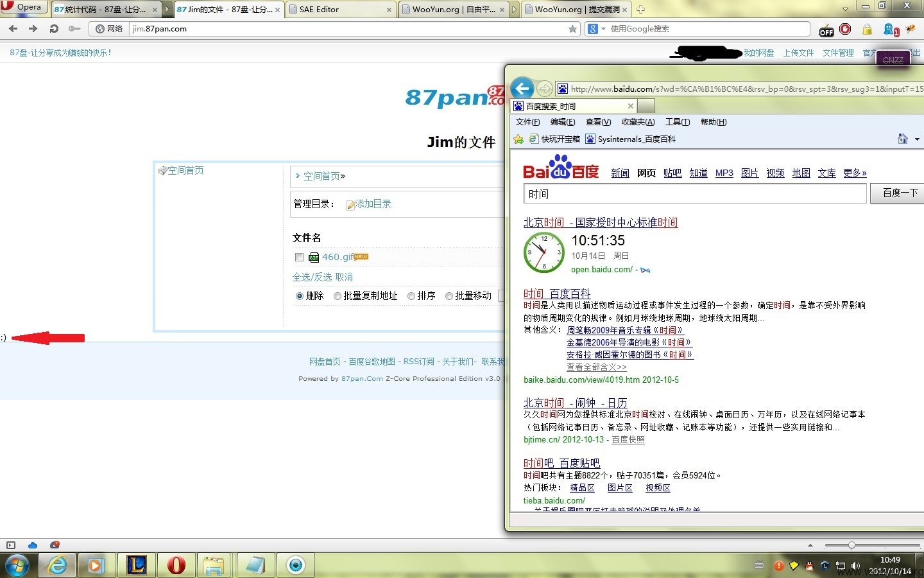Launch League of Legends taskbar icon
Viewport: 924px width, 578px height.
coord(137,565)
